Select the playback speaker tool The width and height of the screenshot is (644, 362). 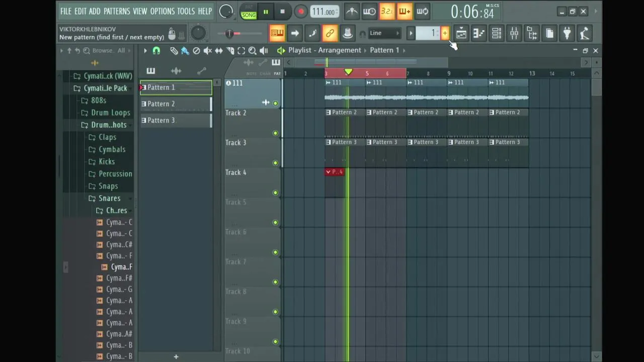coord(264,50)
